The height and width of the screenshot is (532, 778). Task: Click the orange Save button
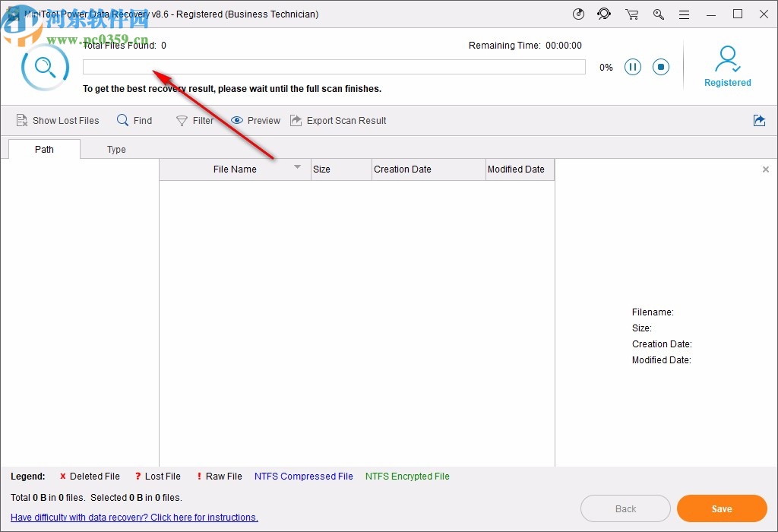pos(722,508)
